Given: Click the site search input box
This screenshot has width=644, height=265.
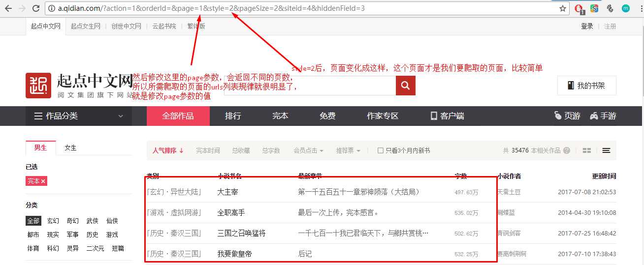Looking at the screenshot, I should coord(310,86).
